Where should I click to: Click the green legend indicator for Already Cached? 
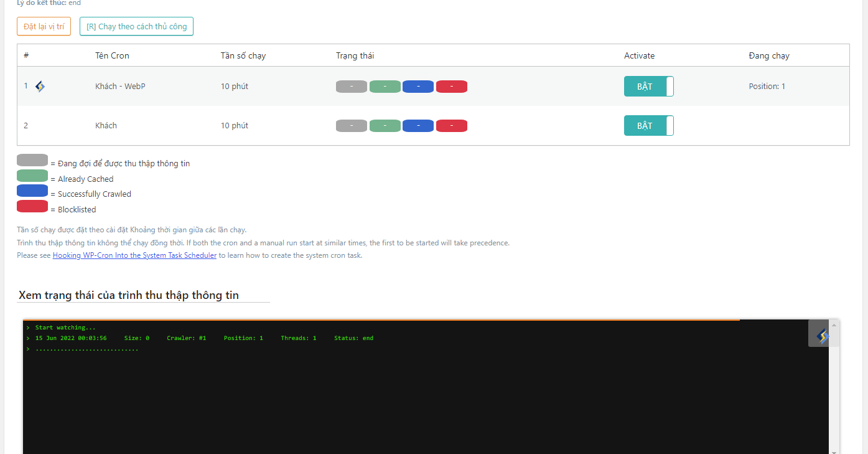click(x=32, y=175)
